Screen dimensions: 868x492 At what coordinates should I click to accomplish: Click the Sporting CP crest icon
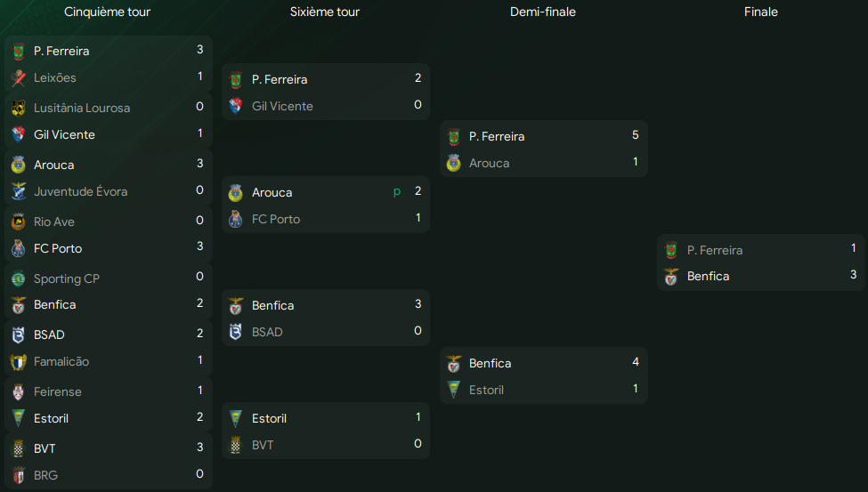[x=19, y=278]
